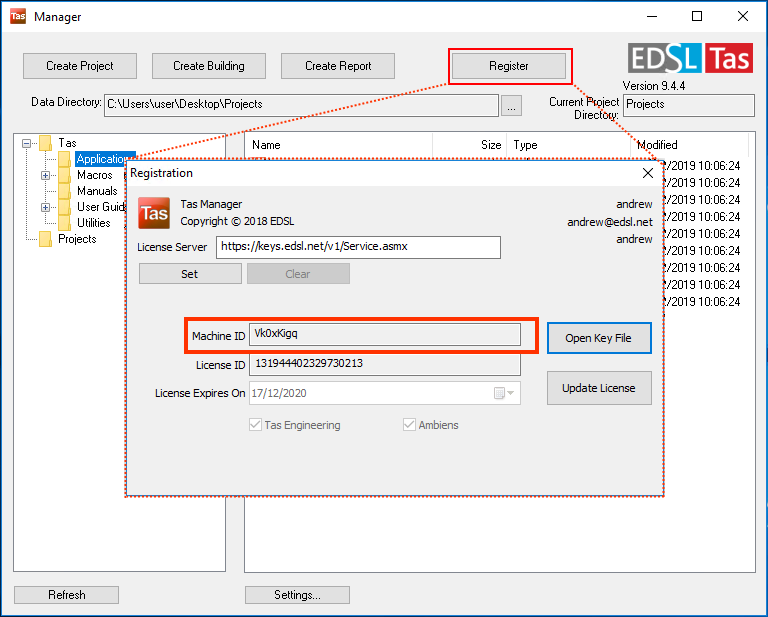Click the Refresh button
The image size is (768, 617).
pyautogui.click(x=67, y=595)
